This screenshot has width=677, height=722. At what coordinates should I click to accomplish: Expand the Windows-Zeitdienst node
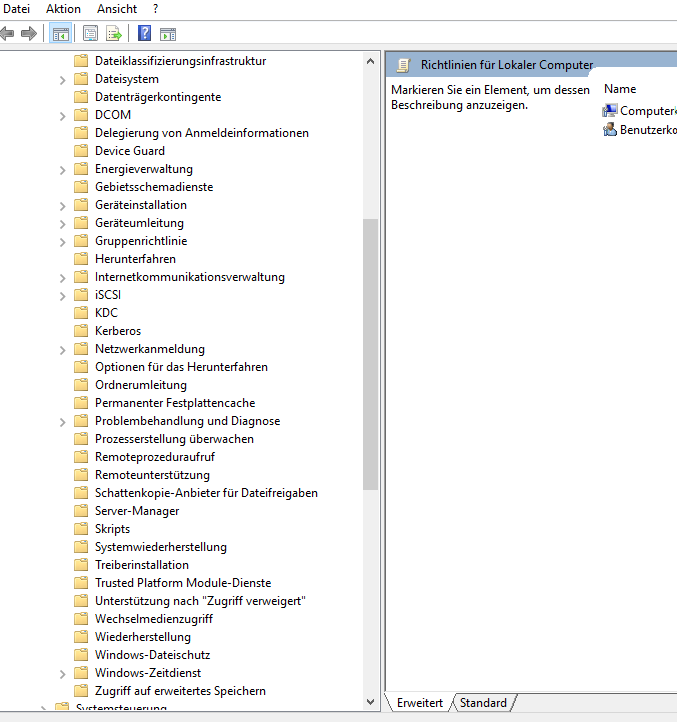pyautogui.click(x=63, y=674)
